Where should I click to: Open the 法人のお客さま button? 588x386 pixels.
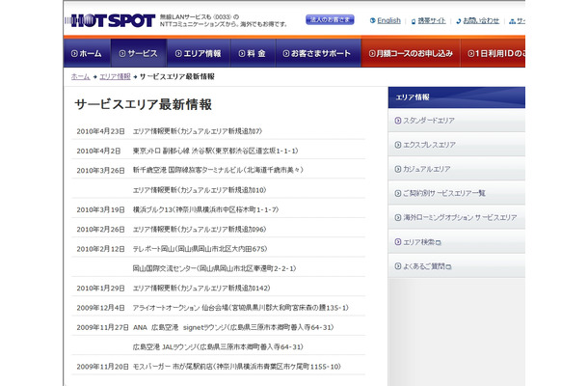tap(330, 20)
